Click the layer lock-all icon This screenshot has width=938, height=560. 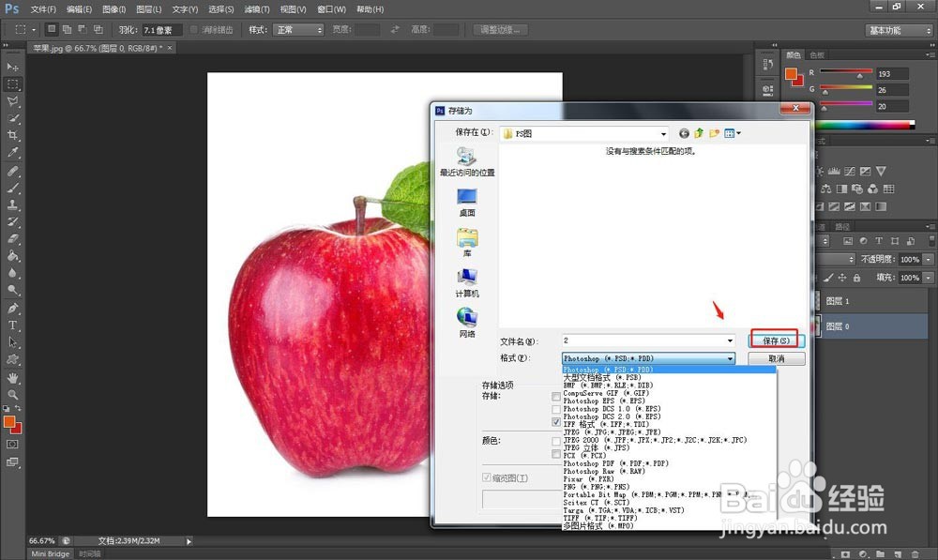click(856, 278)
